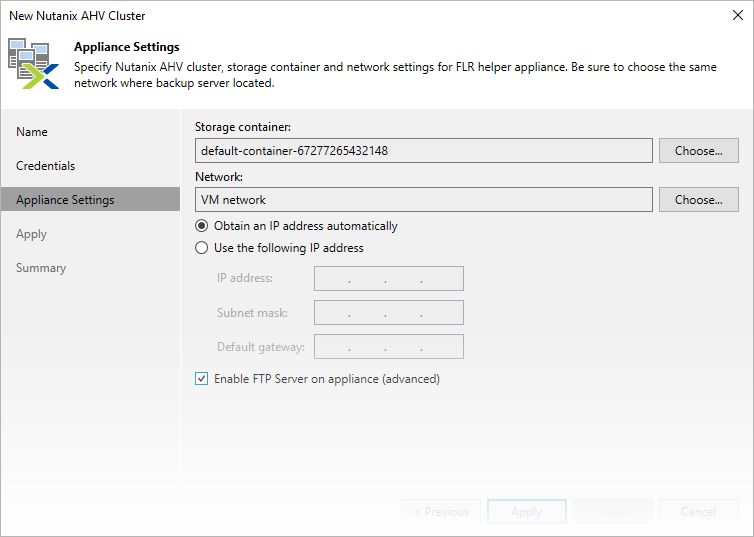This screenshot has height=537, width=754.
Task: Click the Storage container text field
Action: click(x=424, y=151)
